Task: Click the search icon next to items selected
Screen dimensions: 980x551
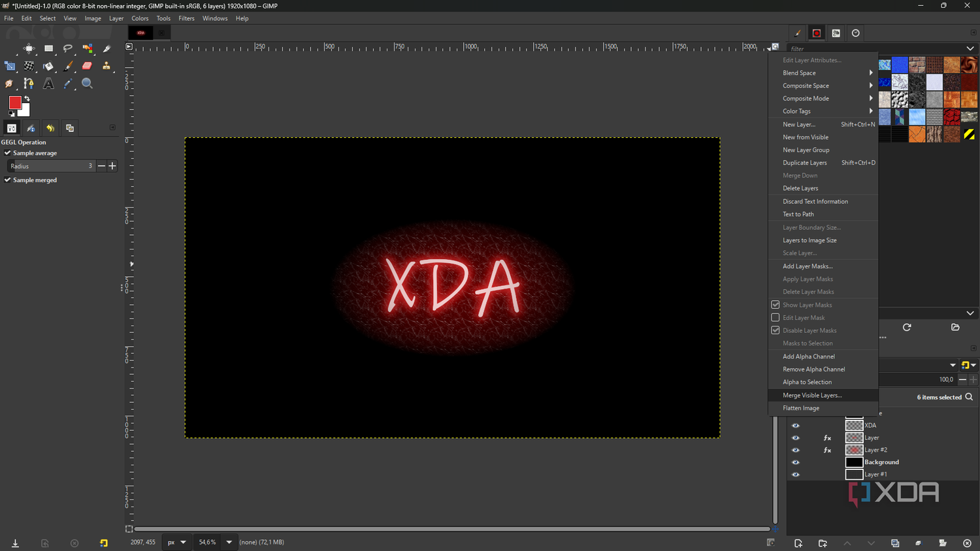Action: 969,397
